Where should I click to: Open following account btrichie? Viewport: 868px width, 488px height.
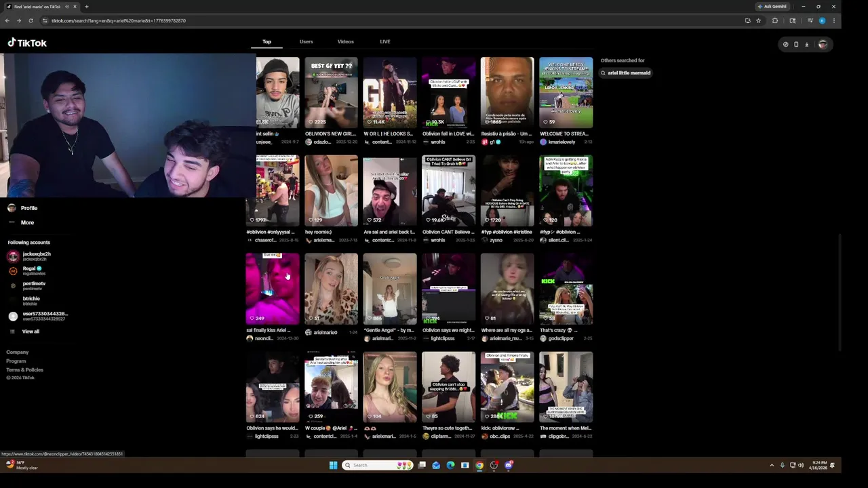click(24, 300)
